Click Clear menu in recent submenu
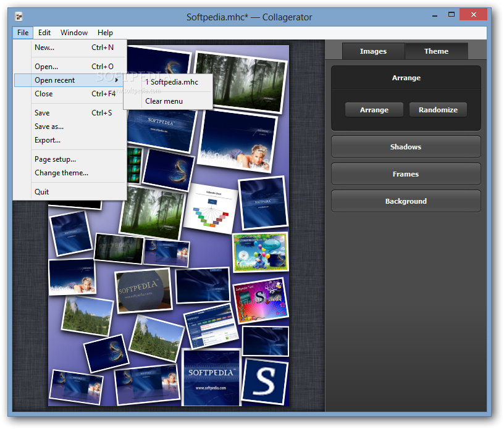 pos(168,101)
